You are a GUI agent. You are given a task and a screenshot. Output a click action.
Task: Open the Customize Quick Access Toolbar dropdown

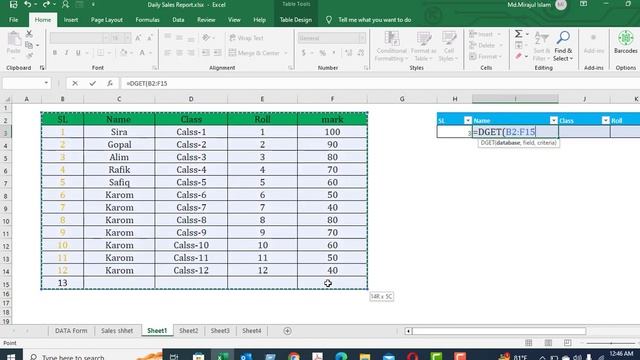[x=93, y=4]
